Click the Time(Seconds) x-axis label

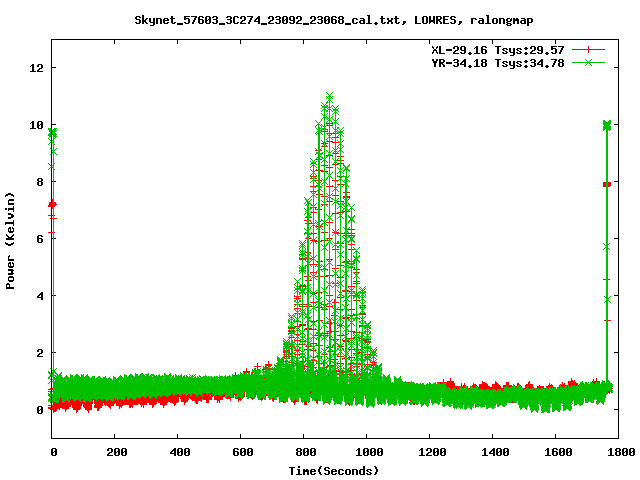click(334, 471)
